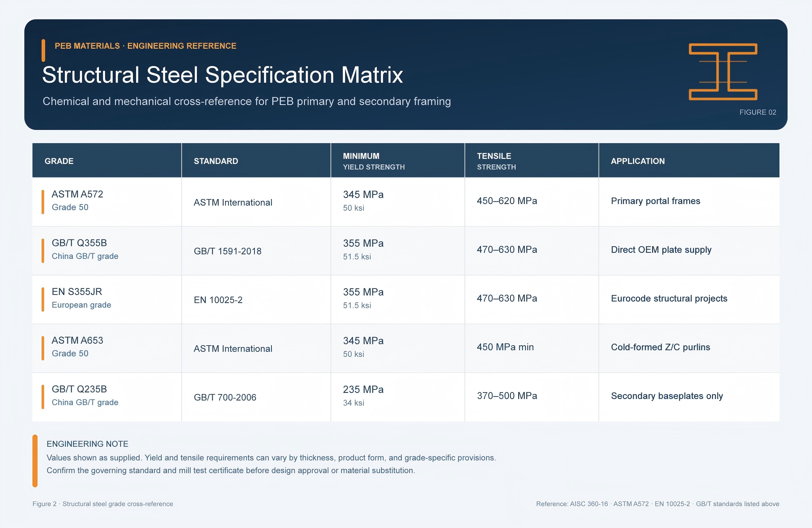The height and width of the screenshot is (528, 812).
Task: Click the orange I-beam icon in header
Action: (x=723, y=72)
